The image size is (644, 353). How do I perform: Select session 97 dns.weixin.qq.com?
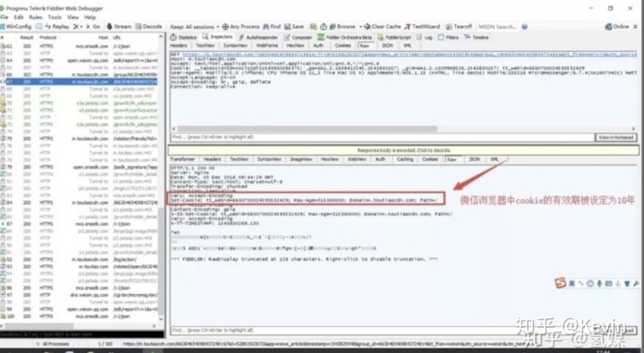point(79,295)
